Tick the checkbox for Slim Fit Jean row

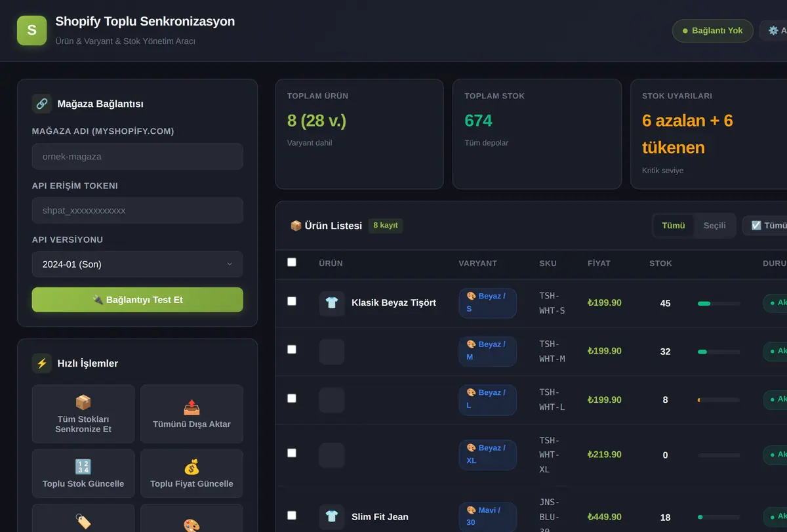[x=292, y=516]
